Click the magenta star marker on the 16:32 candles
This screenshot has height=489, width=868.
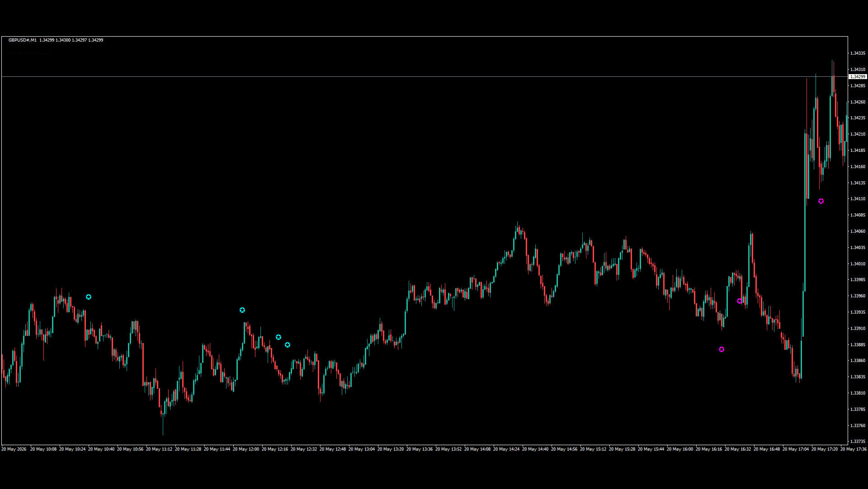click(x=740, y=301)
